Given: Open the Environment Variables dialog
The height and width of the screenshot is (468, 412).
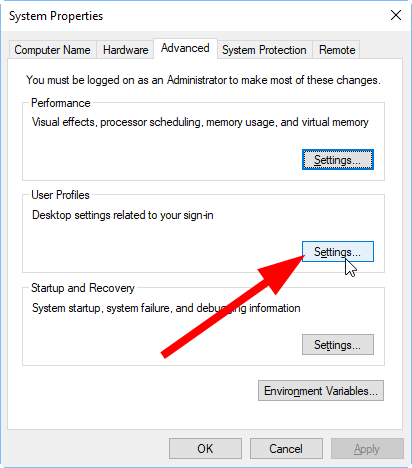Looking at the screenshot, I should pos(321,391).
